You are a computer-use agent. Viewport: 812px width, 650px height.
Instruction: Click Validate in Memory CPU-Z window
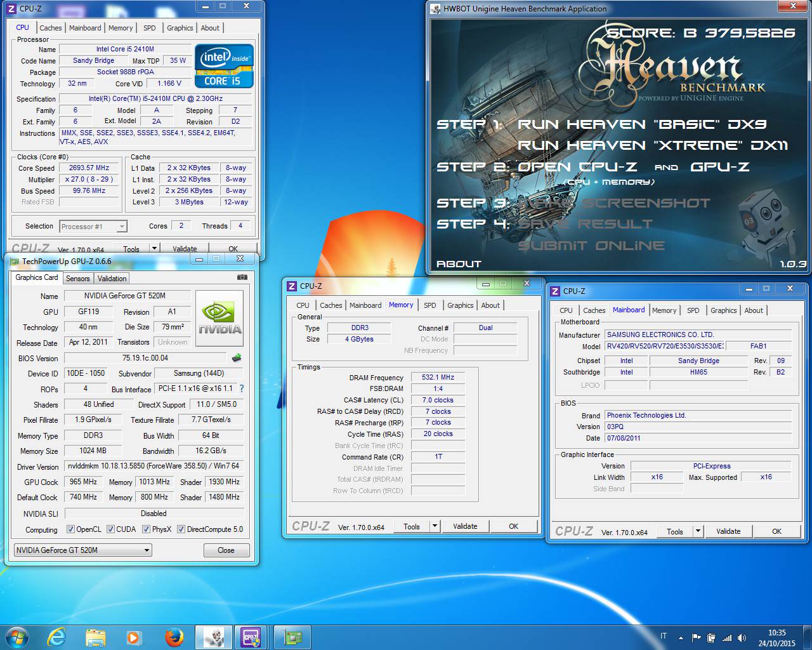coord(465,526)
